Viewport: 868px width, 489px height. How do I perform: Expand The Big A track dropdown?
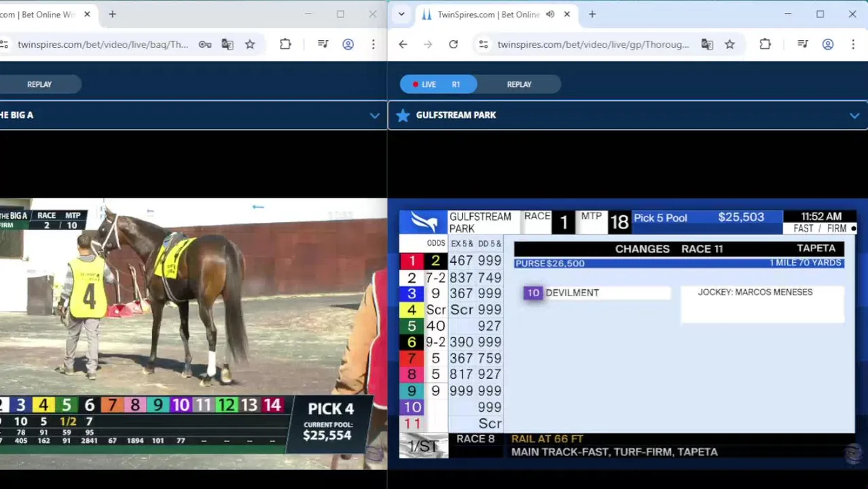tap(374, 115)
